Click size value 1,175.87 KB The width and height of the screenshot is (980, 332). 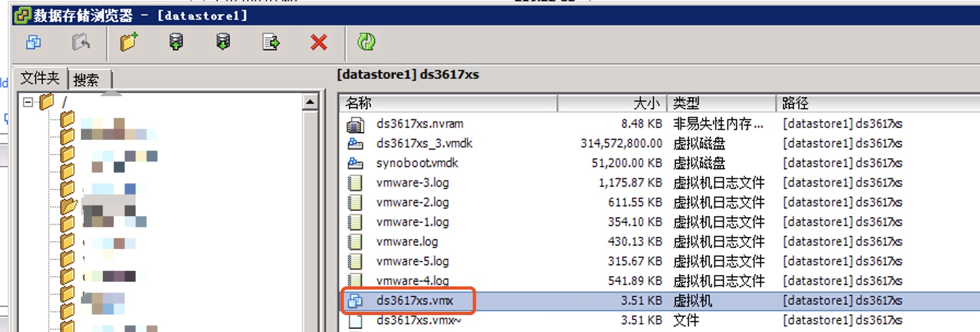pos(631,183)
